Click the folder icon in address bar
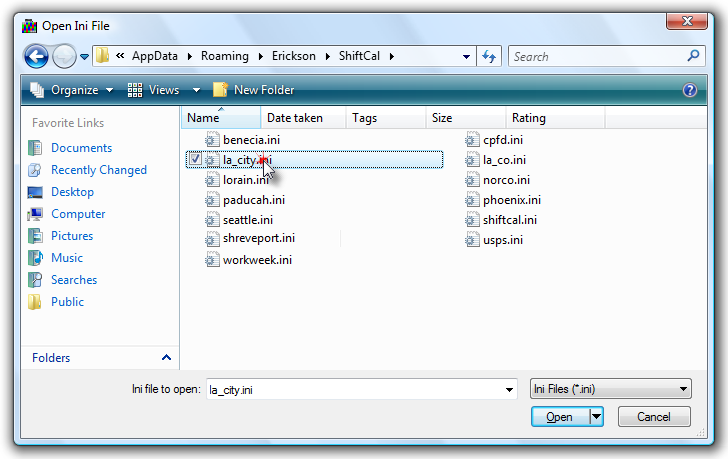 [x=103, y=56]
